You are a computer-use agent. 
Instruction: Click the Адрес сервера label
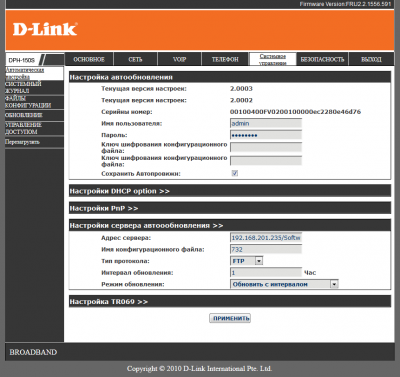click(x=126, y=238)
